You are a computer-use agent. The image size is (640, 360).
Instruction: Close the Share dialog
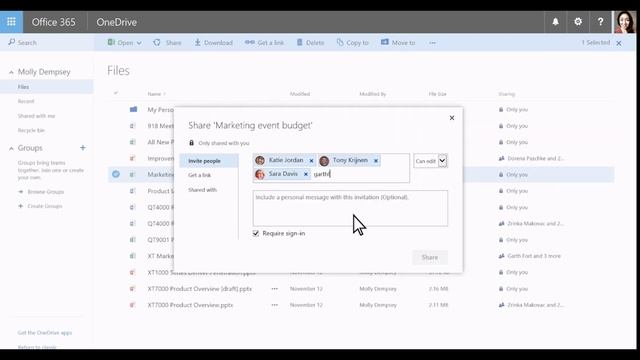pyautogui.click(x=452, y=118)
